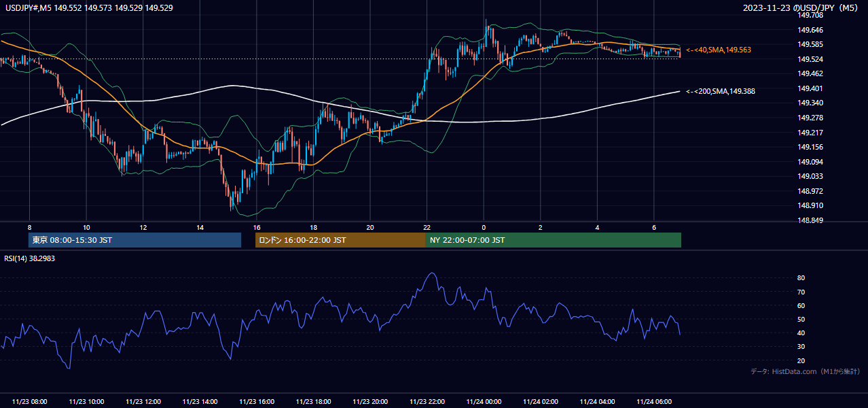The height and width of the screenshot is (408, 868).
Task: Click RSI scale value 70
Action: pyautogui.click(x=801, y=292)
